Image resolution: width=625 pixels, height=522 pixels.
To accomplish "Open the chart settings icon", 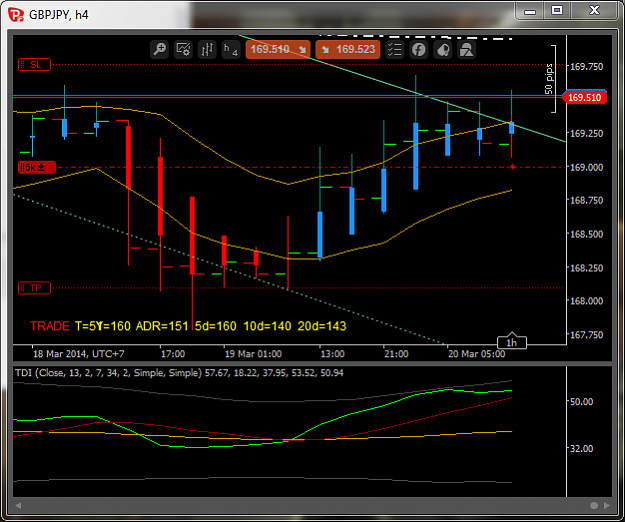I will [183, 49].
